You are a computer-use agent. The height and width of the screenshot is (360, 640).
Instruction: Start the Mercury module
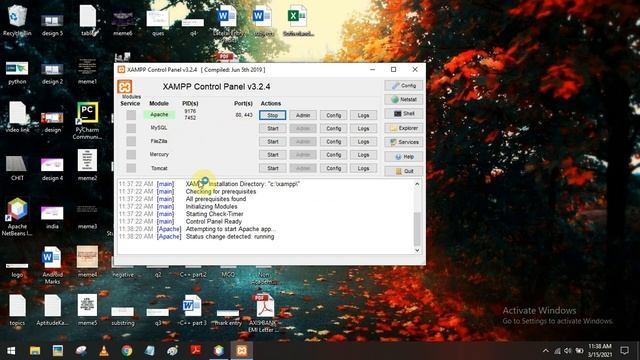273,155
